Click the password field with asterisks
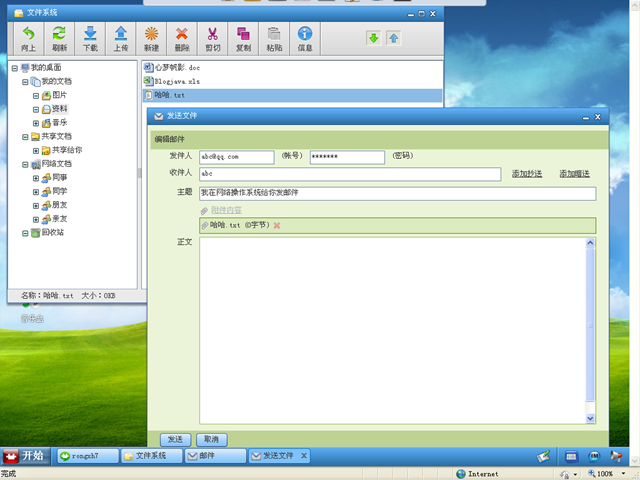This screenshot has height=480, width=640. [x=347, y=157]
